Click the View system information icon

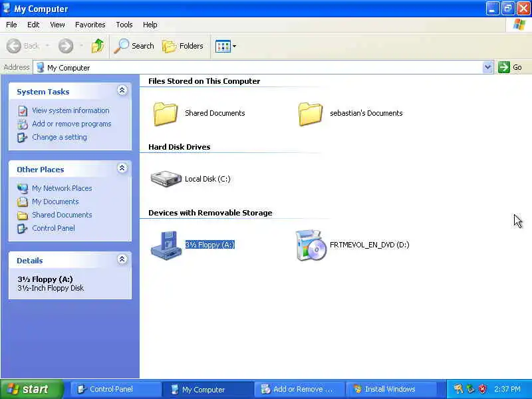point(23,111)
